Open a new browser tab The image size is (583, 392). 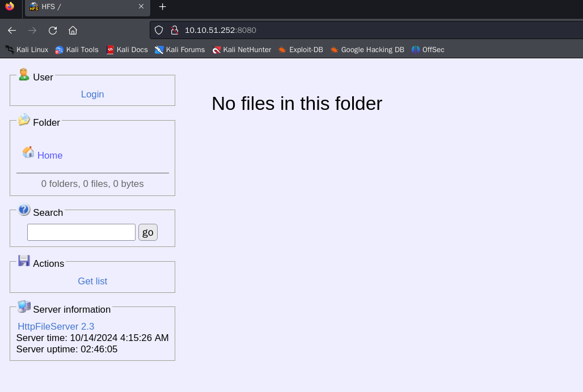pos(163,7)
